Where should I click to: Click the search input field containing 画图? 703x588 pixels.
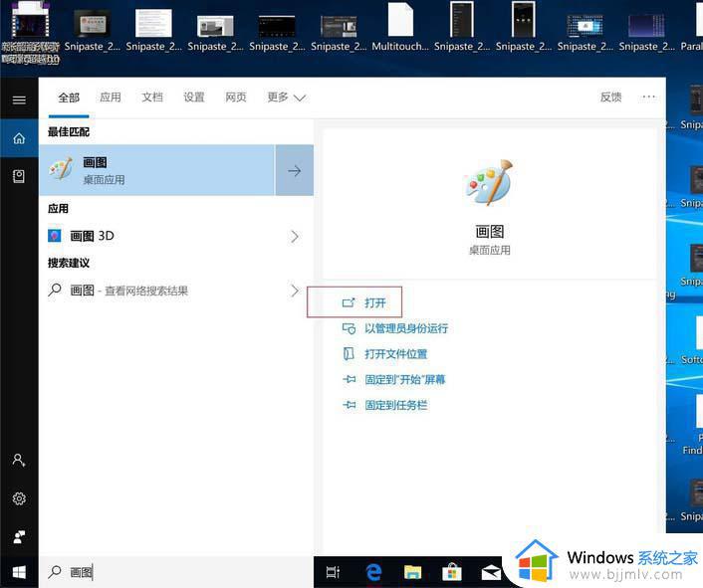click(x=175, y=572)
